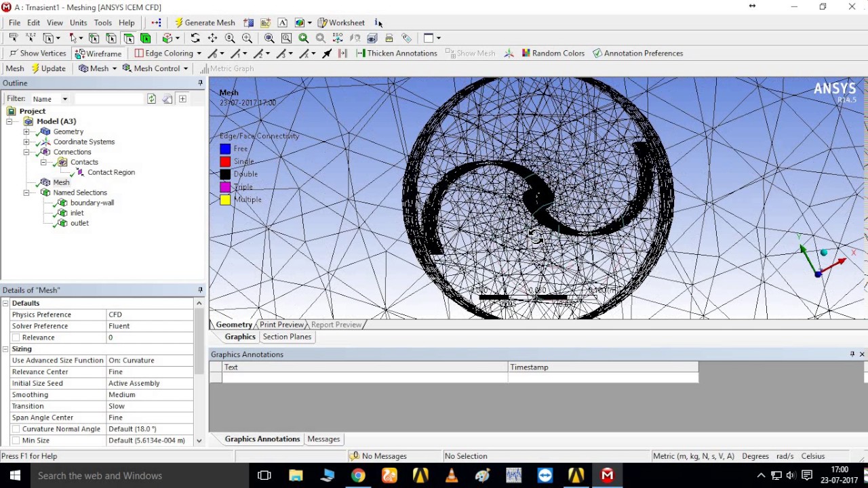Click the Clear filter eraser icon in Outline
The height and width of the screenshot is (488, 868).
point(167,99)
